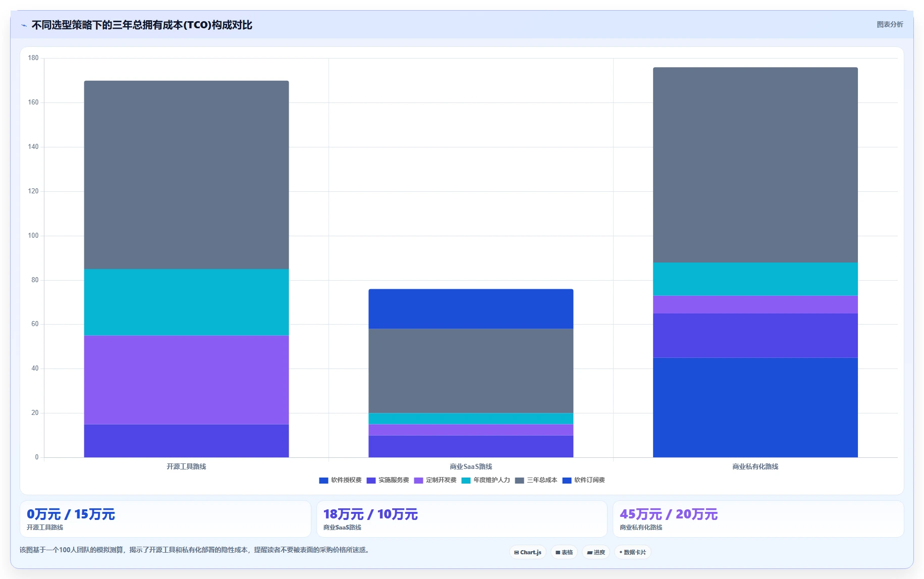Click the 18万元 / 10万元 data card
Viewport: 924px width, 579px height.
[x=462, y=519]
